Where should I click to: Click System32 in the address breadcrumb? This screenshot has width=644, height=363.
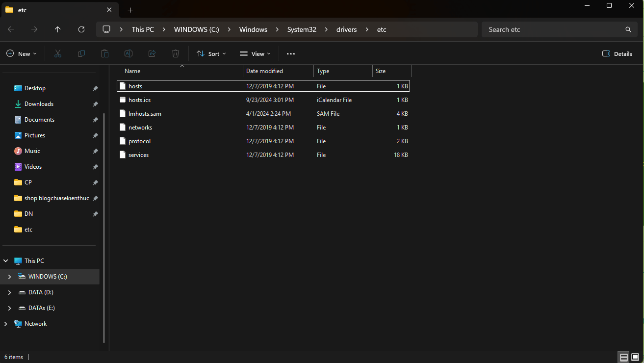(x=302, y=29)
